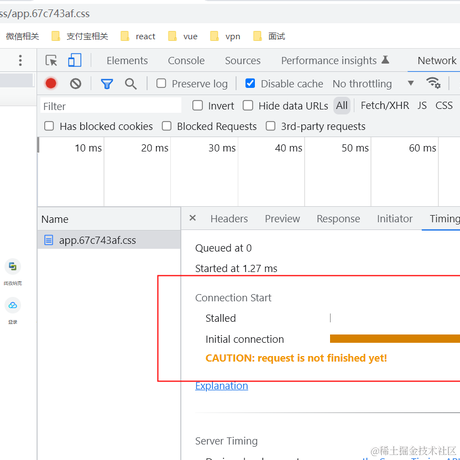Viewport: 460px width, 460px height.
Task: Stop recording with the red record button
Action: (51, 83)
